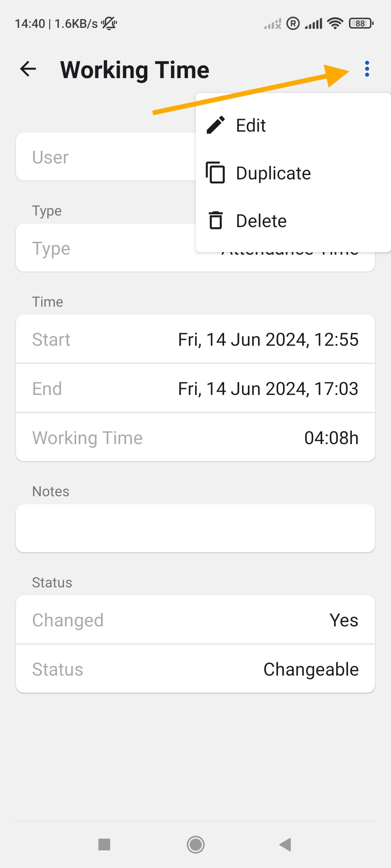This screenshot has height=868, width=391.
Task: Click the copy icon next to Duplicate
Action: point(215,173)
